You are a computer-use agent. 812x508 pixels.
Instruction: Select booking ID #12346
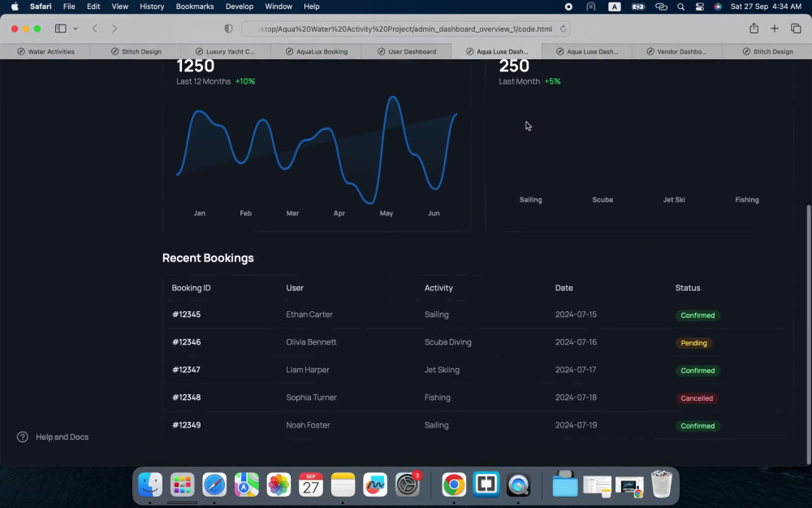(187, 342)
